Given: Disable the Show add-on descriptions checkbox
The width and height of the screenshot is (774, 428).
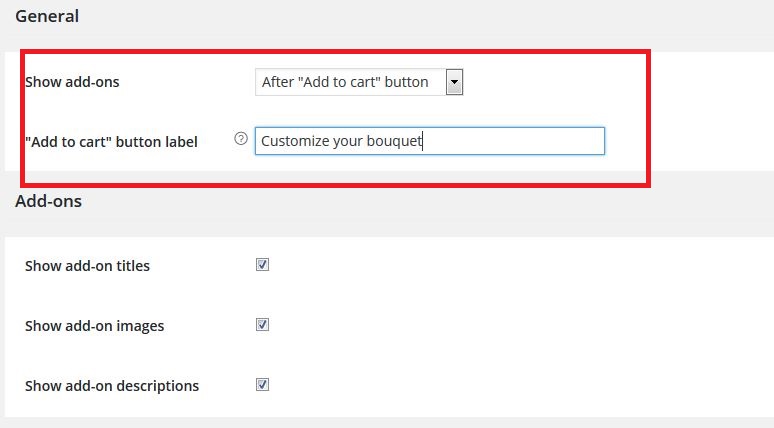Looking at the screenshot, I should (x=262, y=385).
